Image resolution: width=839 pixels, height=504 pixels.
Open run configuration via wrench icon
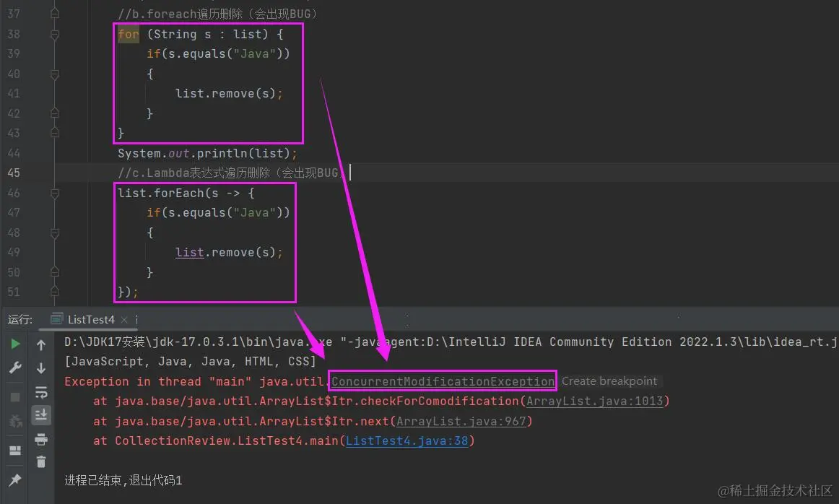(x=15, y=368)
